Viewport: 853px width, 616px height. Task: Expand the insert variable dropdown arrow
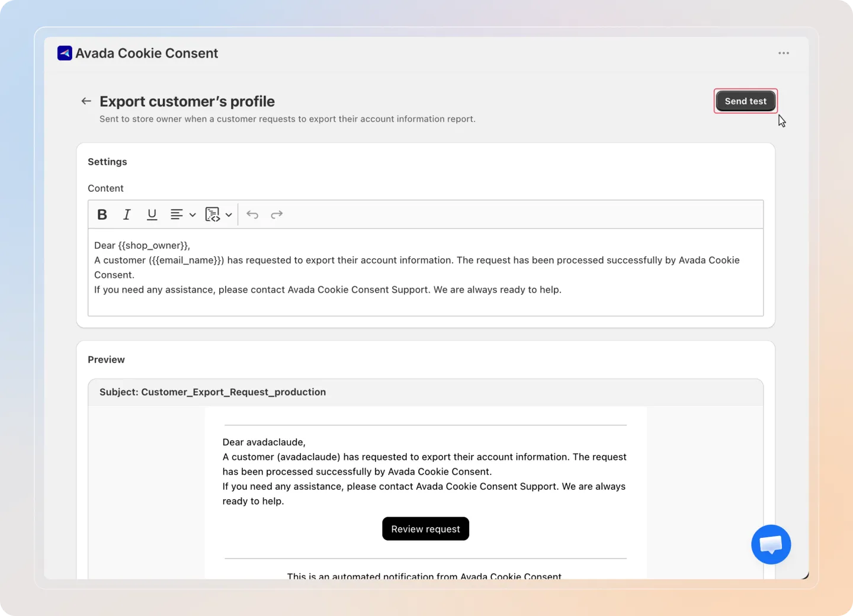(x=229, y=215)
